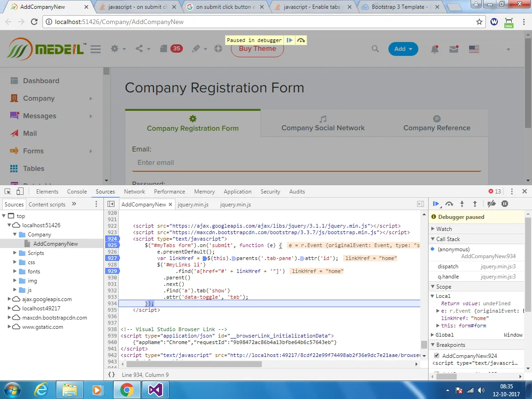Hide the file navigator pane
The width and height of the screenshot is (532, 399).
click(x=111, y=204)
